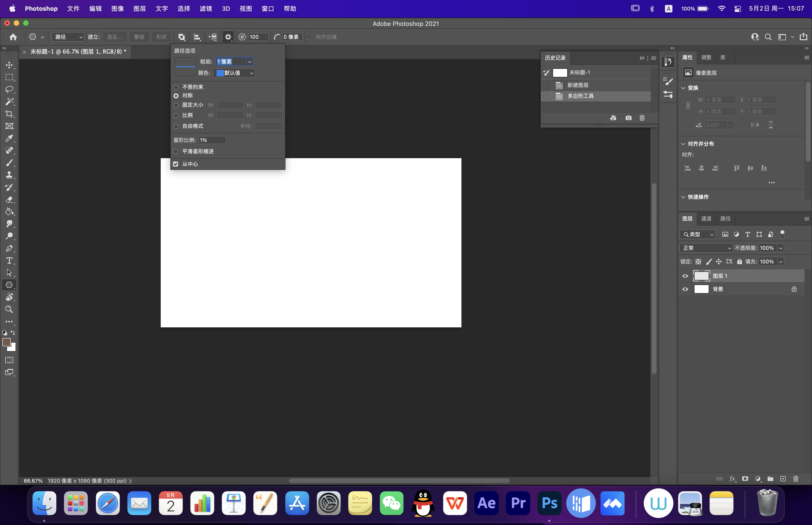Select the Brush tool
Screen dimensions: 812x525
point(9,163)
